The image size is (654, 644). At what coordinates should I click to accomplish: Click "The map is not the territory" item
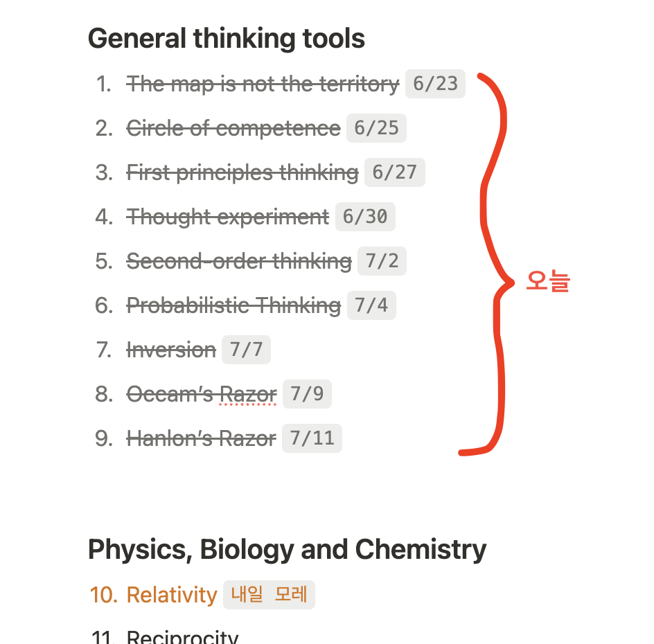pyautogui.click(x=263, y=84)
